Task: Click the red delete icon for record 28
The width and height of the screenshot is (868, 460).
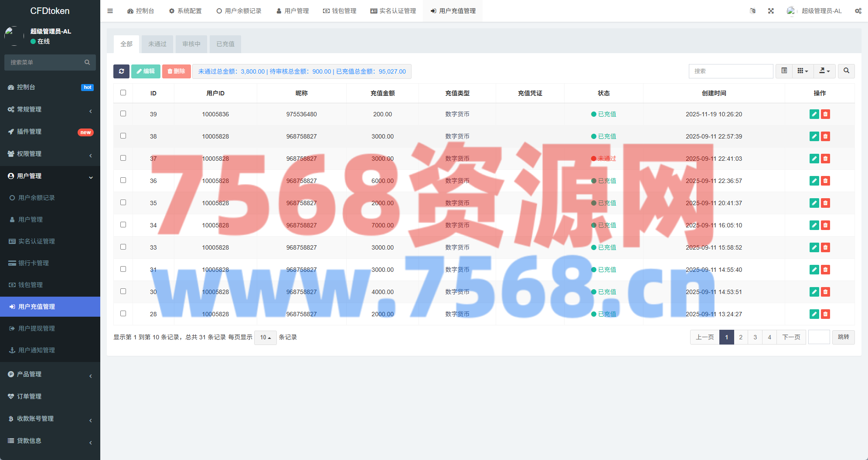Action: 825,314
